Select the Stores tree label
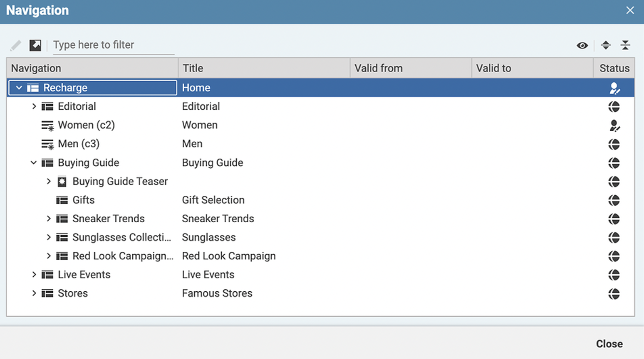This screenshot has height=359, width=644. [73, 293]
